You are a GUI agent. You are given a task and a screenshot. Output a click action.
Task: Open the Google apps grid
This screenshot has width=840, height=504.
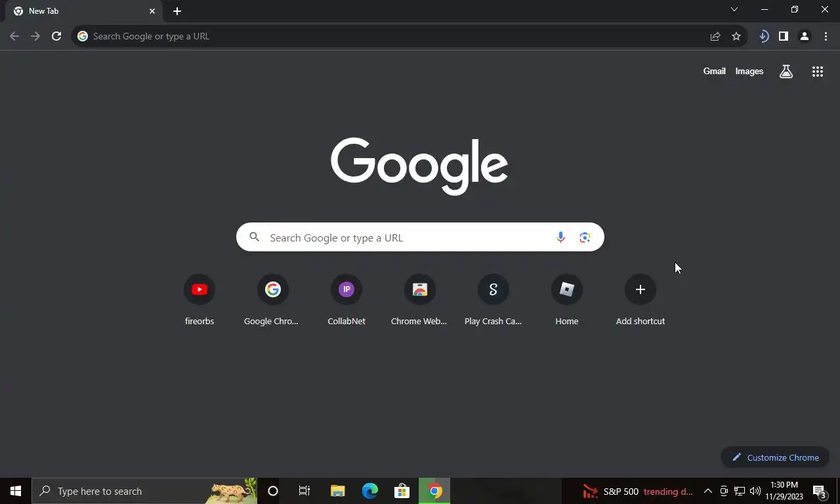click(818, 72)
